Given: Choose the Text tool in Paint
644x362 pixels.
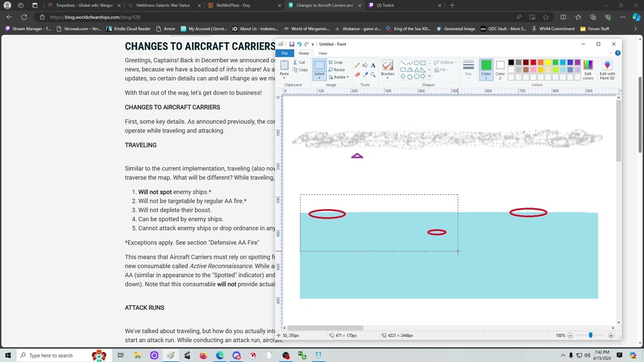Looking at the screenshot, I should 373,65.
